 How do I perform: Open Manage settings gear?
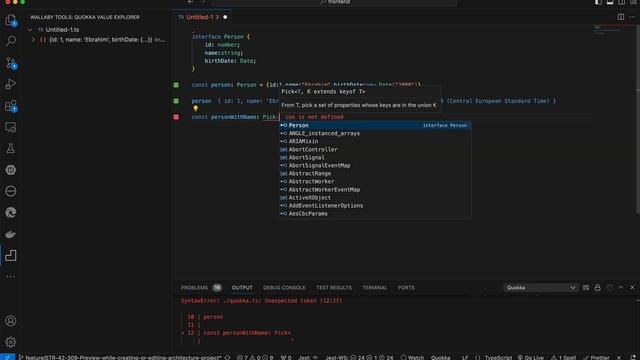pyautogui.click(x=11, y=342)
